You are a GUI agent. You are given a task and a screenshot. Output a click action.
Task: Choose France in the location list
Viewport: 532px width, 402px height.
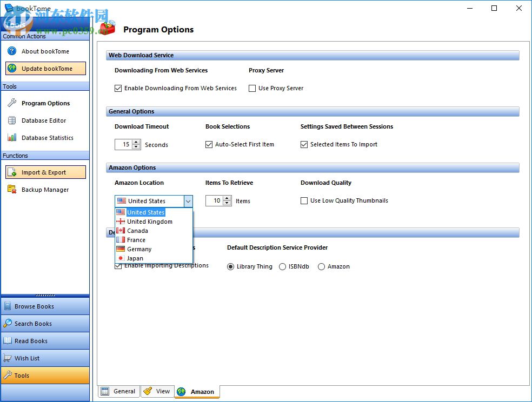coord(154,240)
